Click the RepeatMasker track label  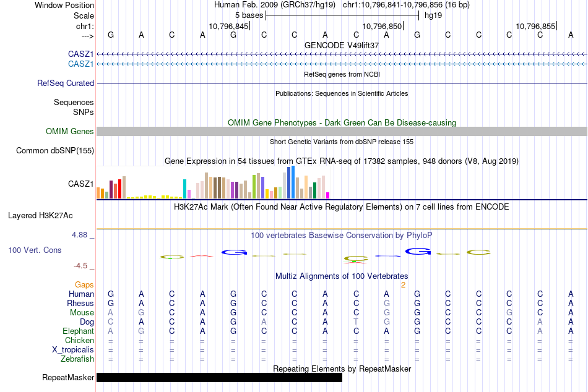tap(68, 377)
